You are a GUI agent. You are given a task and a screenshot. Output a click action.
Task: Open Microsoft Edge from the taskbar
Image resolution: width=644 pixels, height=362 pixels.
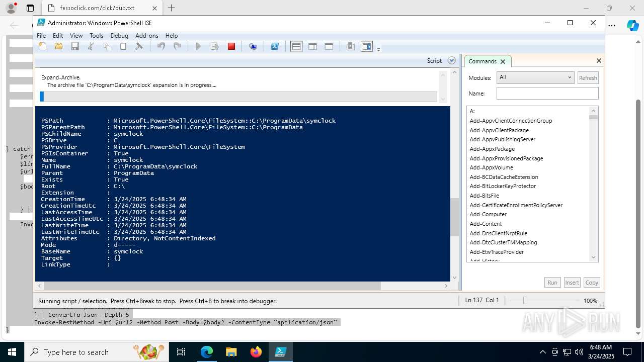click(207, 352)
